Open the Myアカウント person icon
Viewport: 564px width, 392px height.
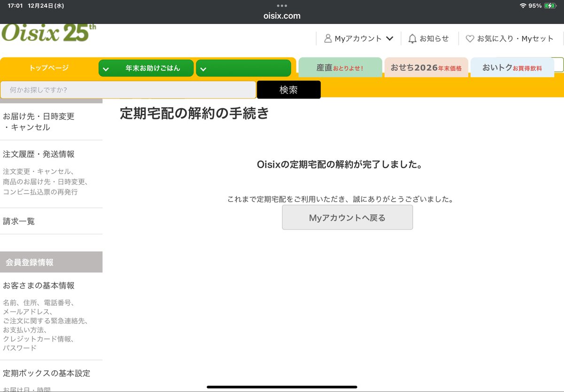coord(328,39)
